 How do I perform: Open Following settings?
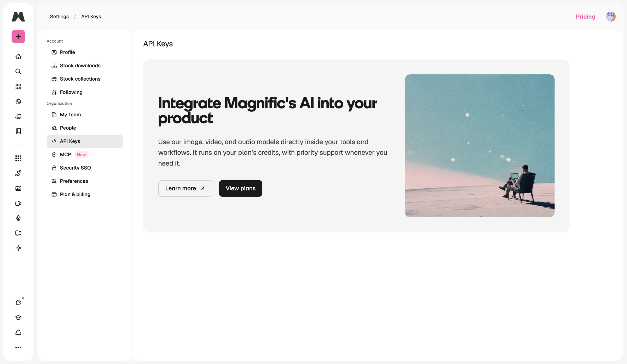pyautogui.click(x=85, y=92)
